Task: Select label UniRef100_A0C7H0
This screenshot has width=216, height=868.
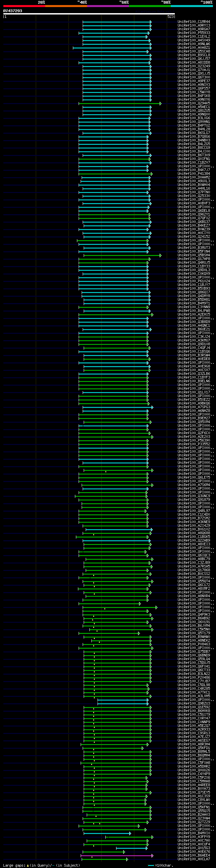Action: (x=194, y=841)
